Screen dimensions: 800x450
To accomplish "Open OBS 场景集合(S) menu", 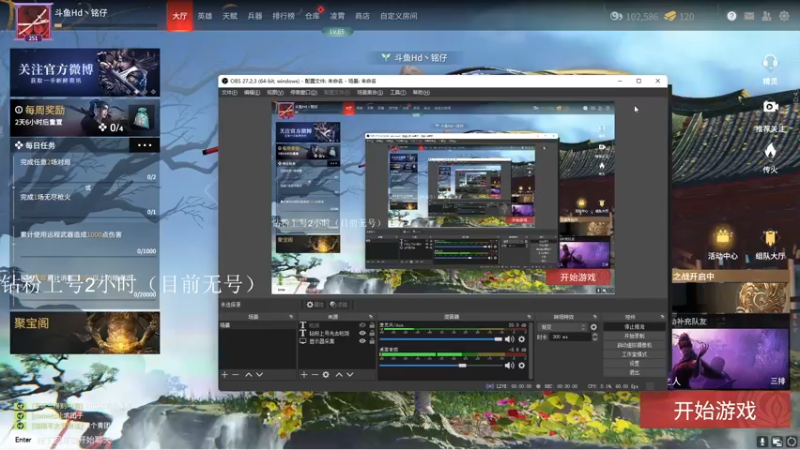I will click(370, 92).
